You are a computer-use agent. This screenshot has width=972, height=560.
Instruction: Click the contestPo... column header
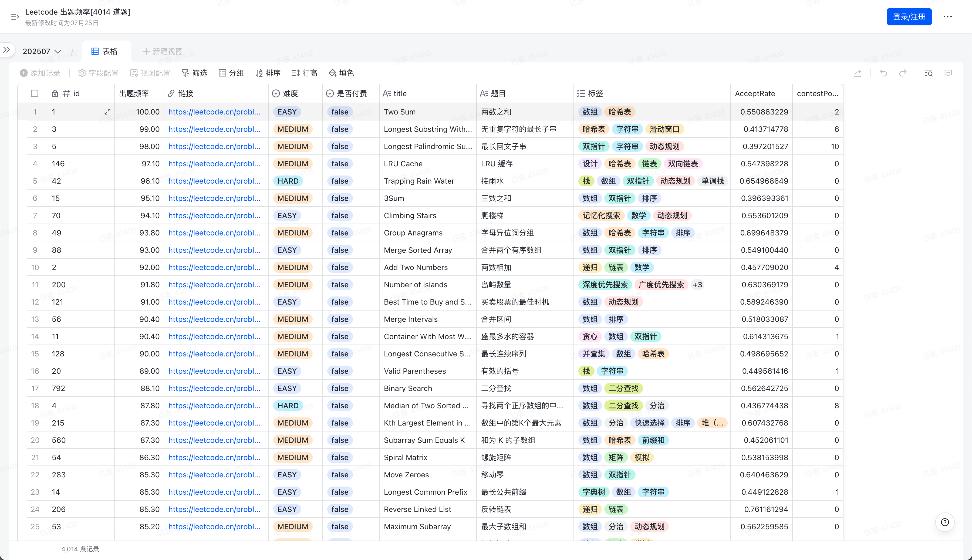pos(818,93)
